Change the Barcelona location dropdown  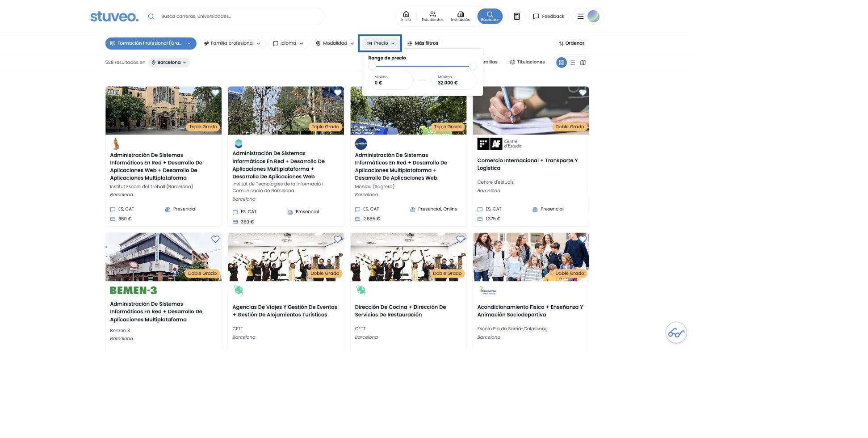pyautogui.click(x=169, y=63)
